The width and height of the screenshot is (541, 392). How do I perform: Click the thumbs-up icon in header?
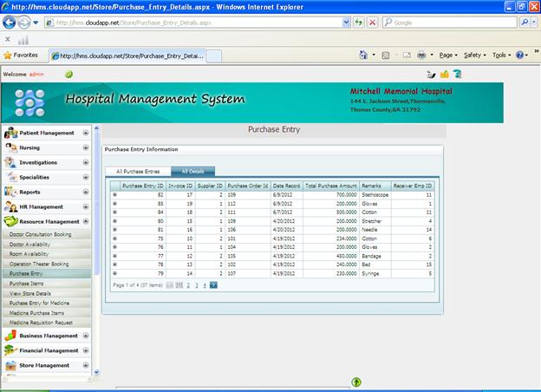[x=445, y=75]
